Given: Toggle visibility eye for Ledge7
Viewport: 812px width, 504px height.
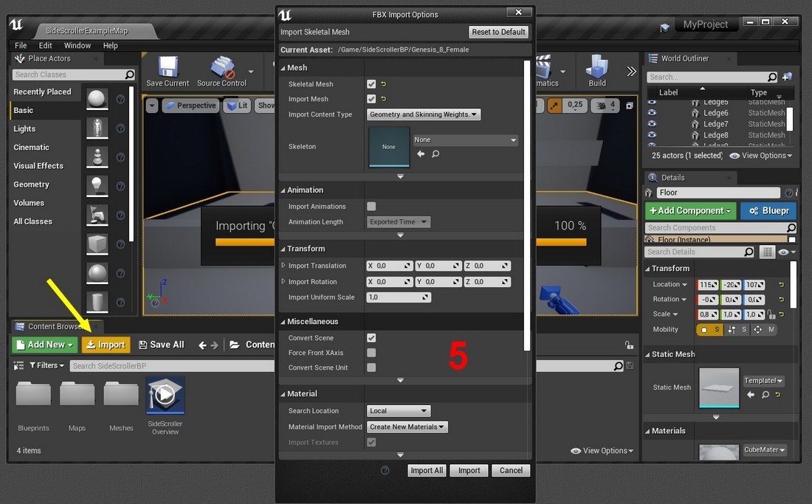Looking at the screenshot, I should 652,124.
